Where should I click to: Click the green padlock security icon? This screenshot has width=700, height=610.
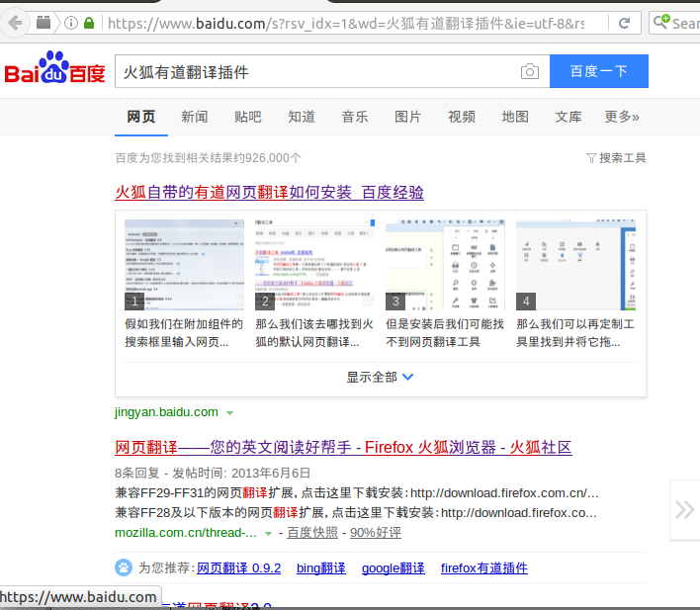click(89, 23)
